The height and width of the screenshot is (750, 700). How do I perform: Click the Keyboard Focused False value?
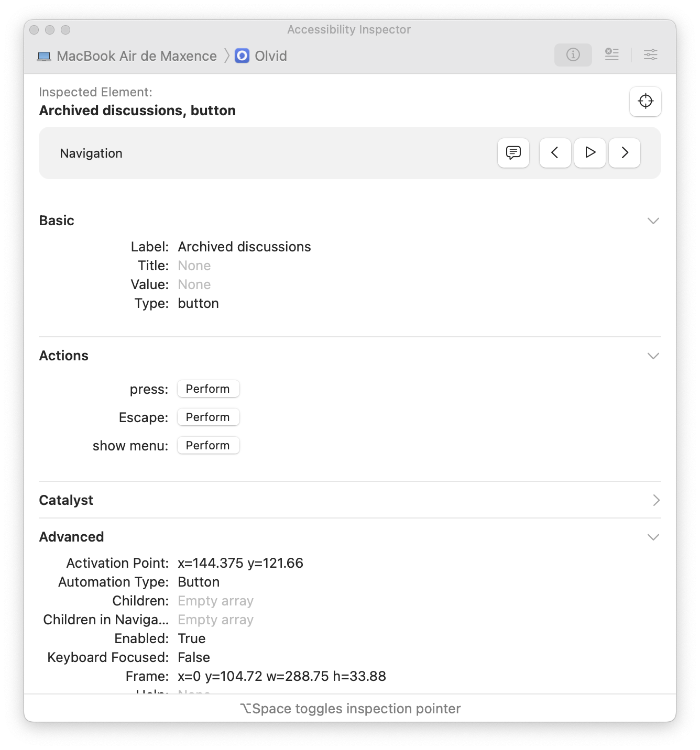[194, 657]
